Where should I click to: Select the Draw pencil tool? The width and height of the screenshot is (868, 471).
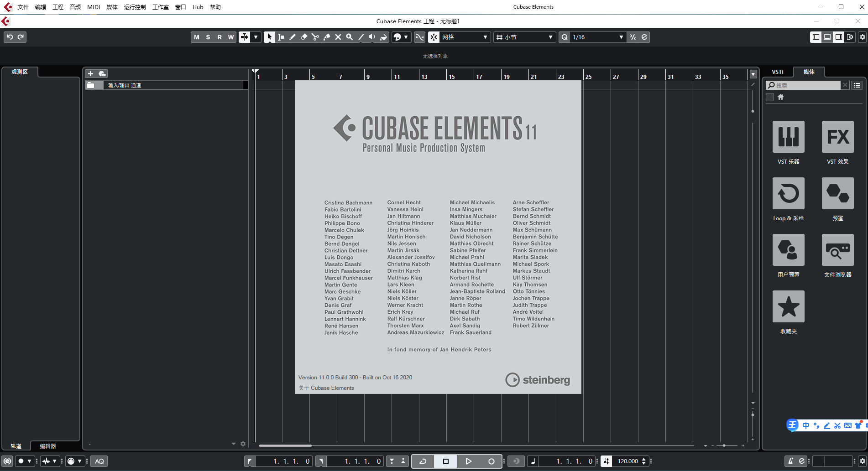pos(293,37)
